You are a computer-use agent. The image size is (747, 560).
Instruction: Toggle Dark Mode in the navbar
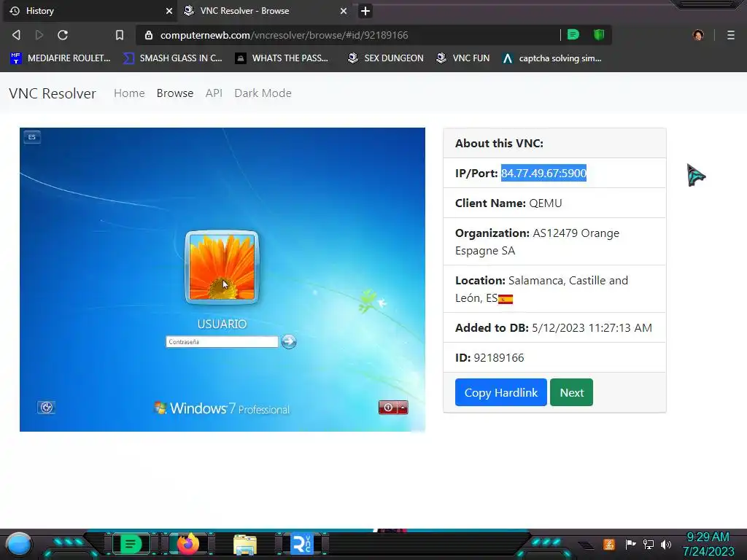point(263,93)
